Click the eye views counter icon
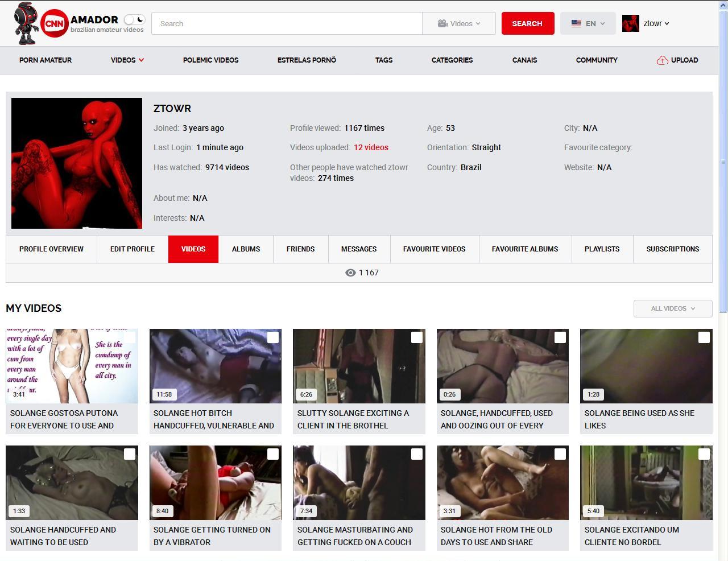This screenshot has height=561, width=728. 350,273
